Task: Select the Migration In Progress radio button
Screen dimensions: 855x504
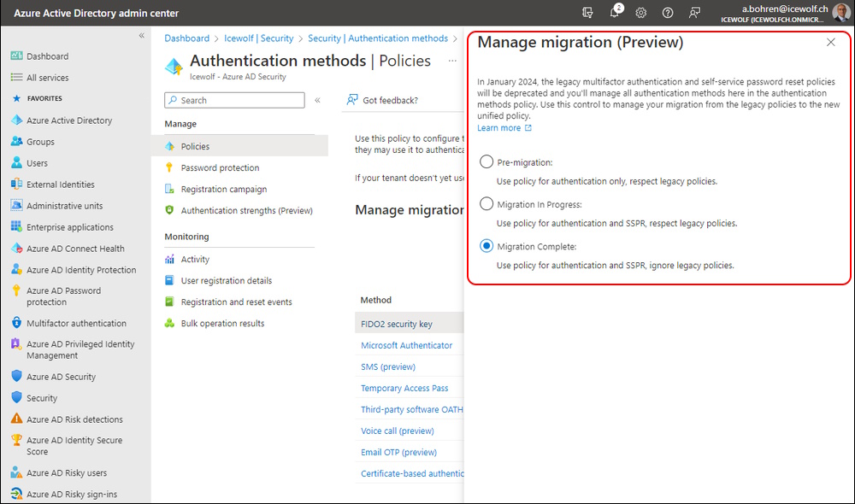Action: click(486, 204)
